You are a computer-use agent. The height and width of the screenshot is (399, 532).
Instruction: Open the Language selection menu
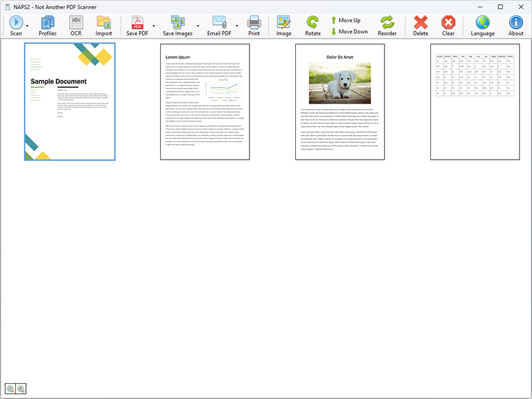(x=483, y=25)
